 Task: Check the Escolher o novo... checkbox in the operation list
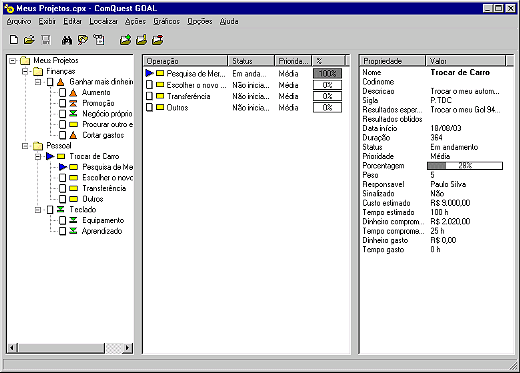(149, 85)
